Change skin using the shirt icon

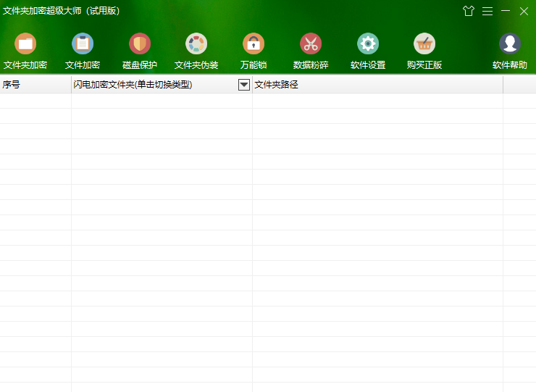(x=468, y=11)
